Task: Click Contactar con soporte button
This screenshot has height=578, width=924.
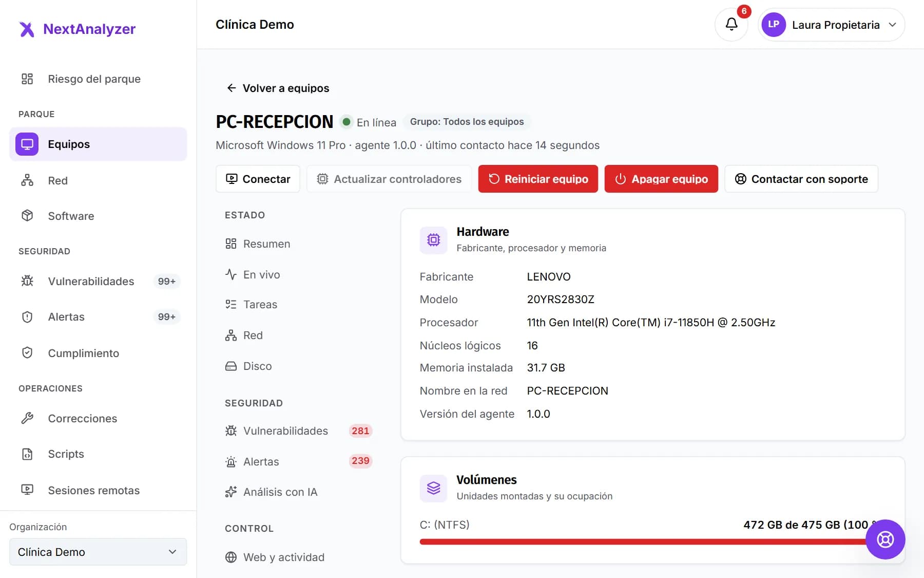Action: [801, 179]
